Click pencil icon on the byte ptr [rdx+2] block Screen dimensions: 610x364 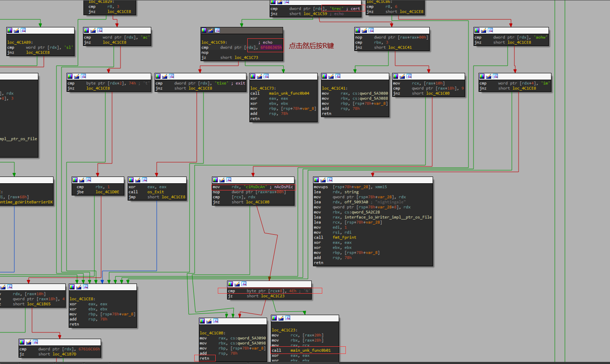(x=77, y=76)
